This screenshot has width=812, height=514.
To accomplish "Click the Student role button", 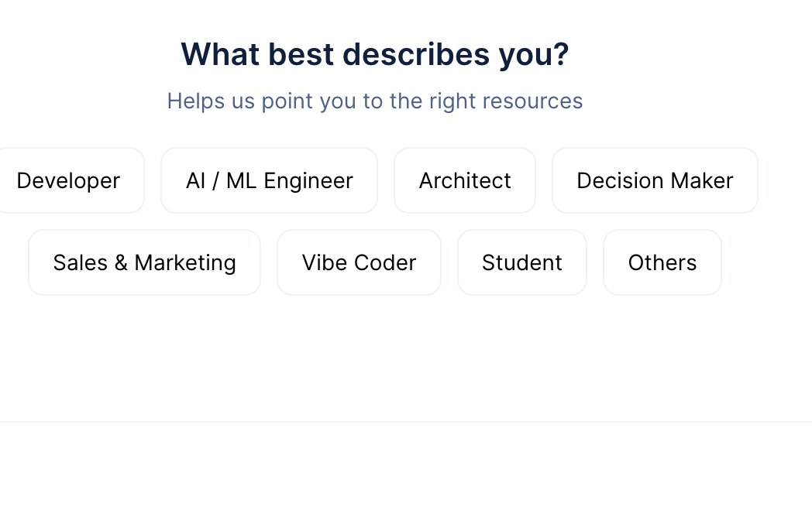I will pos(522,262).
